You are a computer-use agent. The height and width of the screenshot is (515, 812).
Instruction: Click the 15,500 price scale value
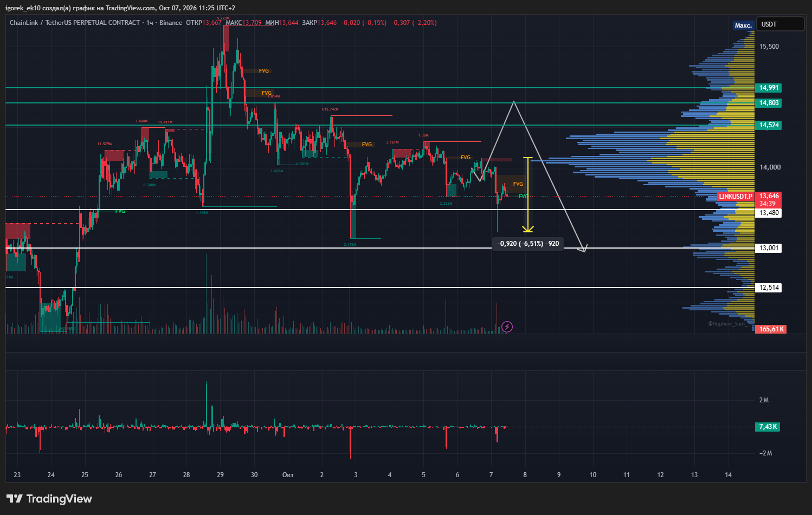[769, 47]
